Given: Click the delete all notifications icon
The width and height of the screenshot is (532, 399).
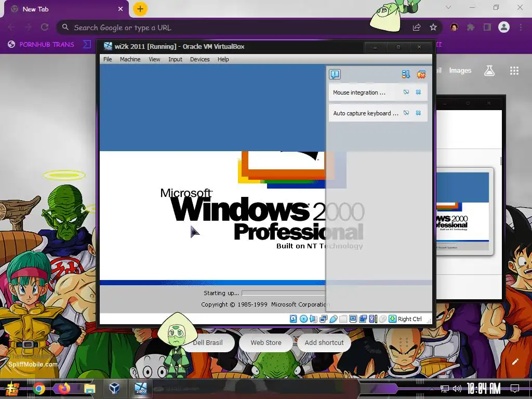Looking at the screenshot, I should pos(421,74).
